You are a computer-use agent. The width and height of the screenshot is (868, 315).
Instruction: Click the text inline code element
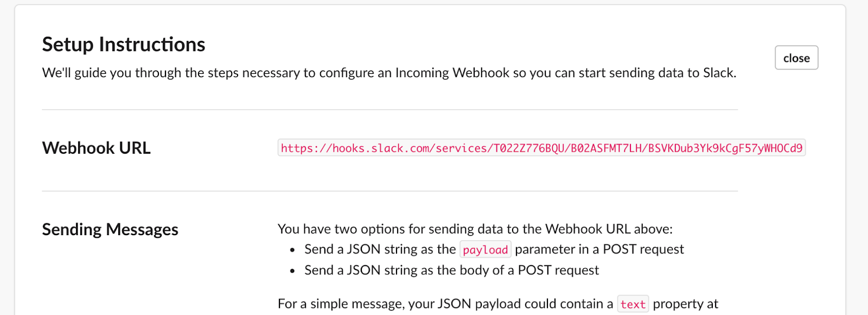[x=633, y=304]
